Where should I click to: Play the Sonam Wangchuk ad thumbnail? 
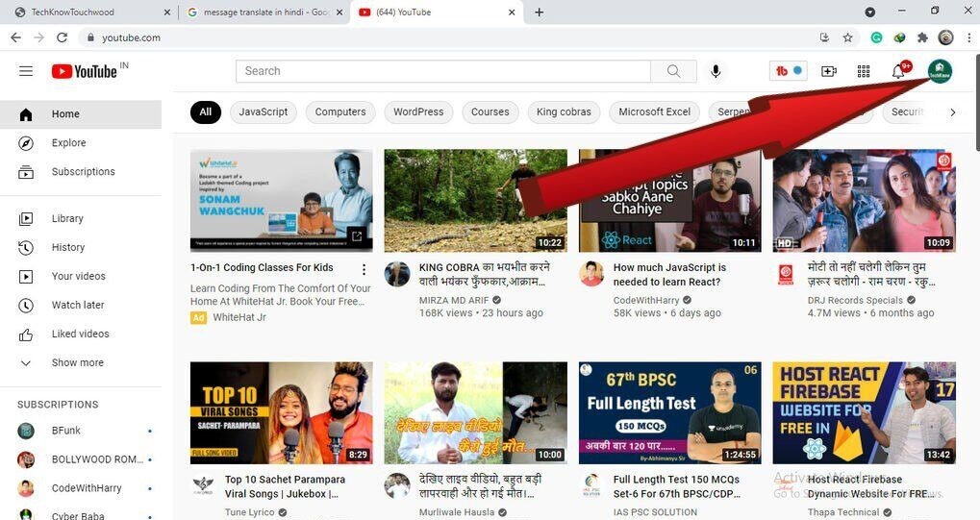click(x=281, y=201)
